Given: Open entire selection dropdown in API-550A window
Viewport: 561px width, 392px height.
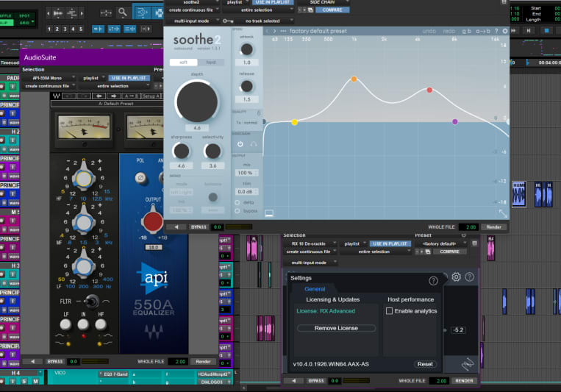Looking at the screenshot, I should tap(115, 86).
